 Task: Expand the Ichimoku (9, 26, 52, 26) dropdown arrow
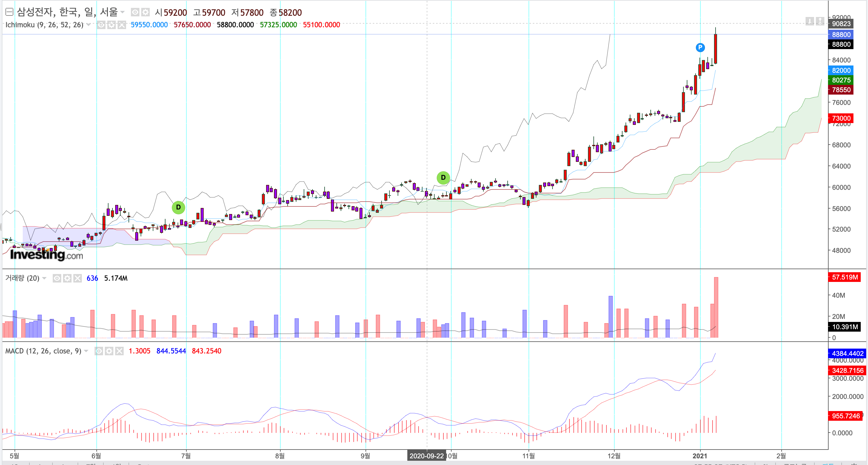coord(88,25)
